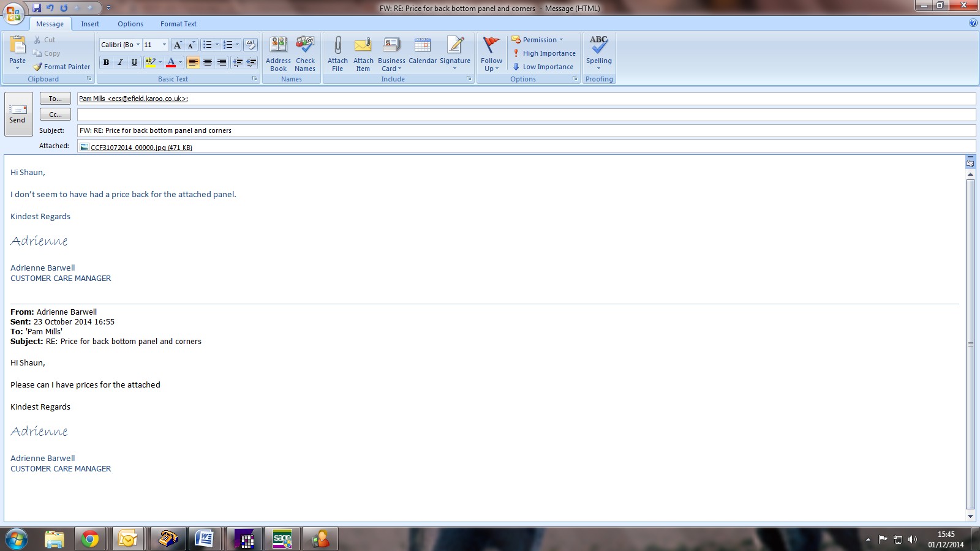980x551 pixels.
Task: Open the Format Text tab
Action: pyautogui.click(x=178, y=24)
